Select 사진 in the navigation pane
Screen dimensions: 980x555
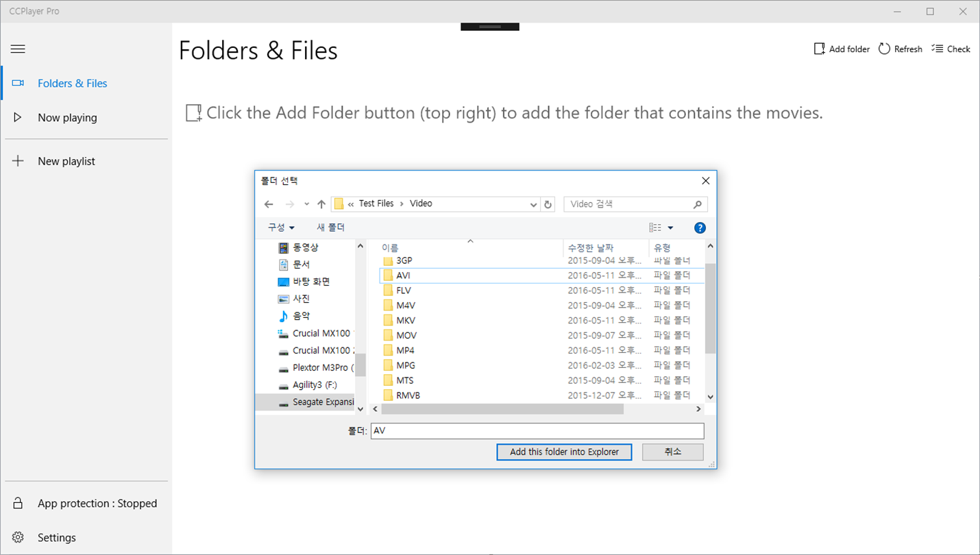click(x=295, y=299)
